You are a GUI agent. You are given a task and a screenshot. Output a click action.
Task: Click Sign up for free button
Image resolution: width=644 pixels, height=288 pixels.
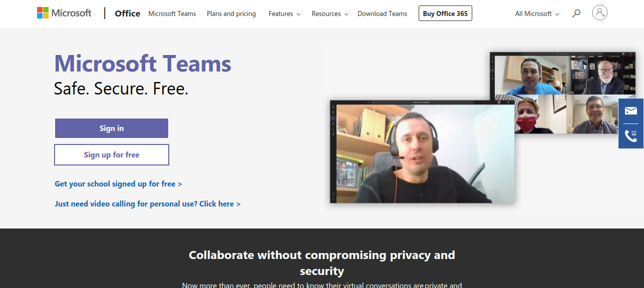click(x=112, y=155)
